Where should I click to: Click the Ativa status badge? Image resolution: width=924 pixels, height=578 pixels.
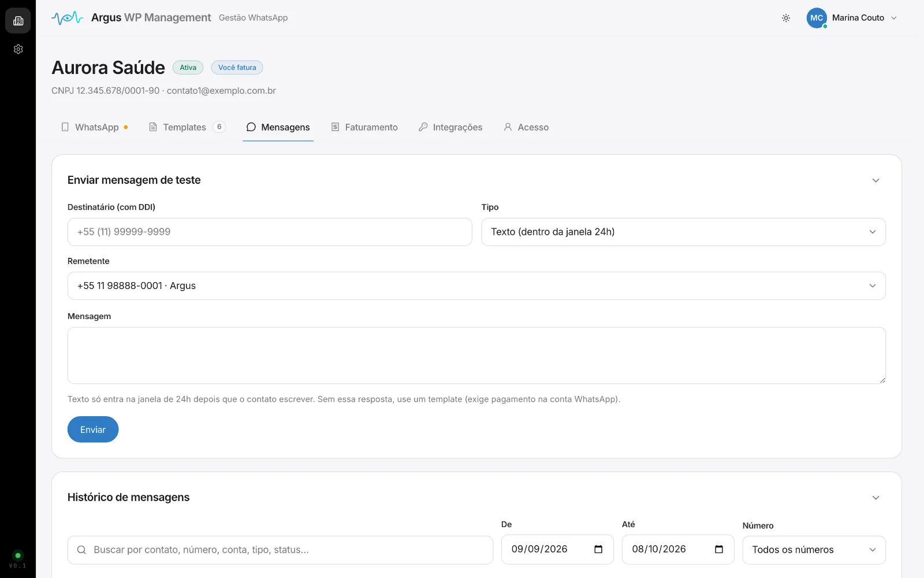click(x=188, y=68)
